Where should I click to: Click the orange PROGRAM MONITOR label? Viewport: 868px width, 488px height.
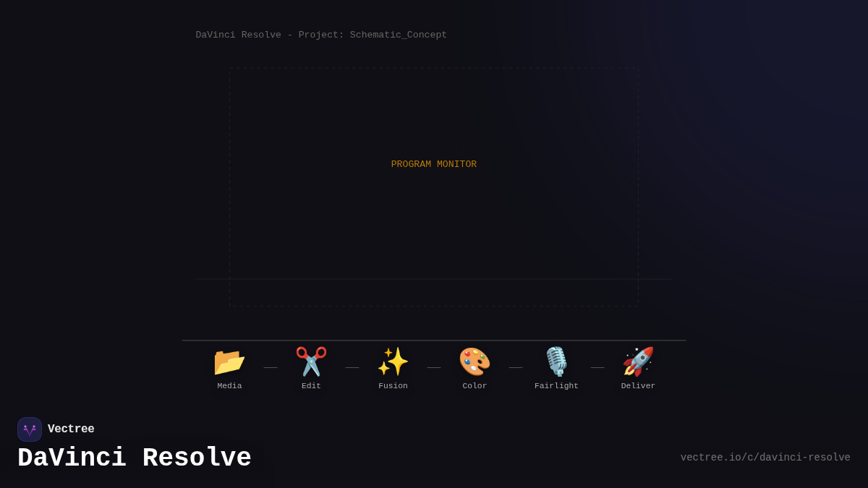pos(433,163)
